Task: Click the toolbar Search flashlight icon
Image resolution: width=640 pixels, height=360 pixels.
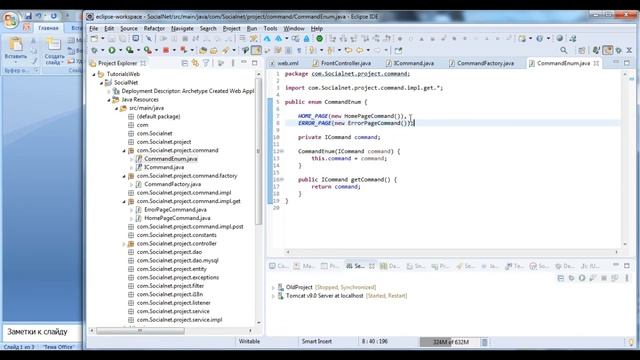Action: pos(225,50)
